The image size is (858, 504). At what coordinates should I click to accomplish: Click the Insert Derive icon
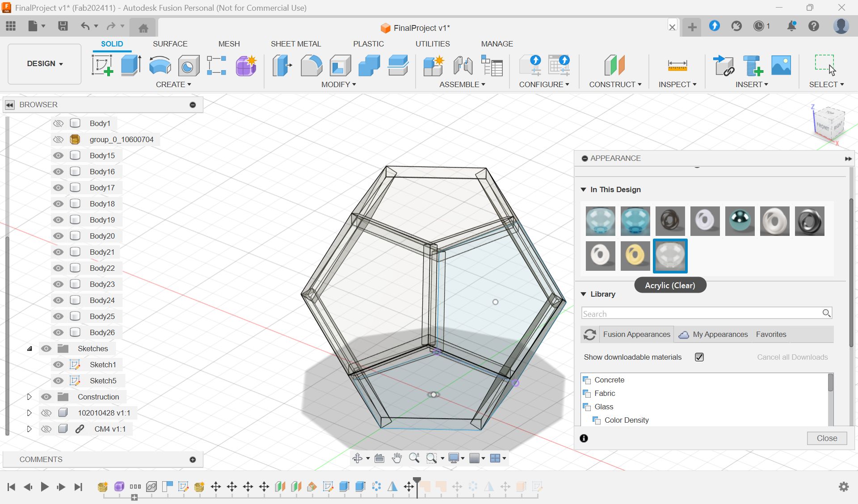723,65
